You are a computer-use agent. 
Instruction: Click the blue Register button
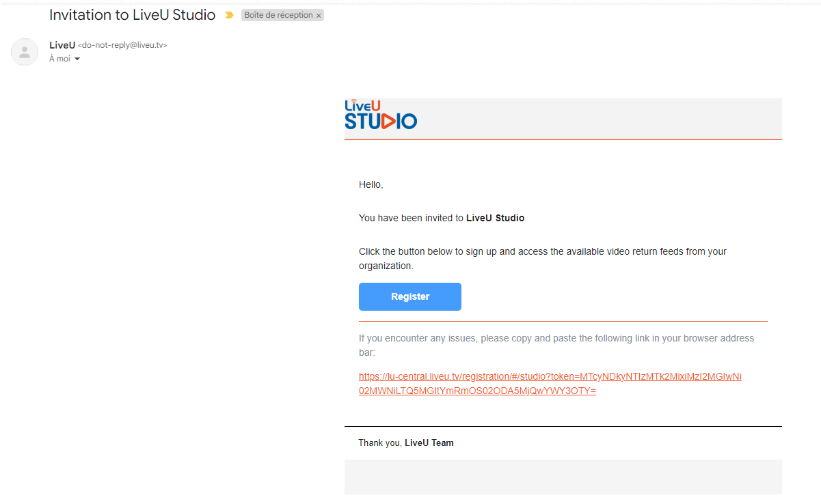pyautogui.click(x=410, y=296)
